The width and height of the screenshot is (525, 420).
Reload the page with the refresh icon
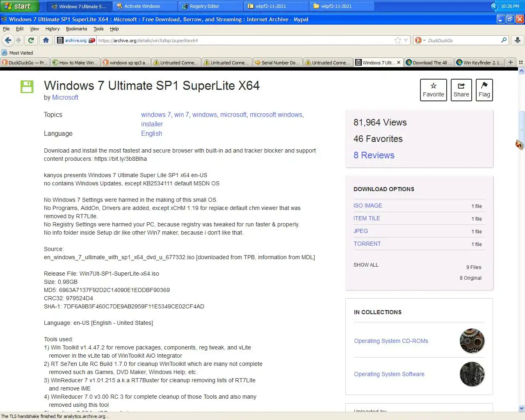31,40
